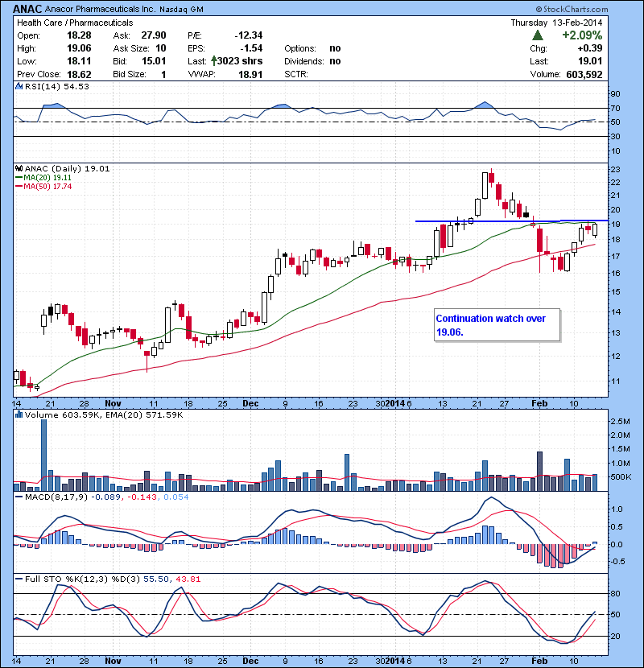Click the Low value 18.11
The height and width of the screenshot is (668, 644).
point(79,61)
